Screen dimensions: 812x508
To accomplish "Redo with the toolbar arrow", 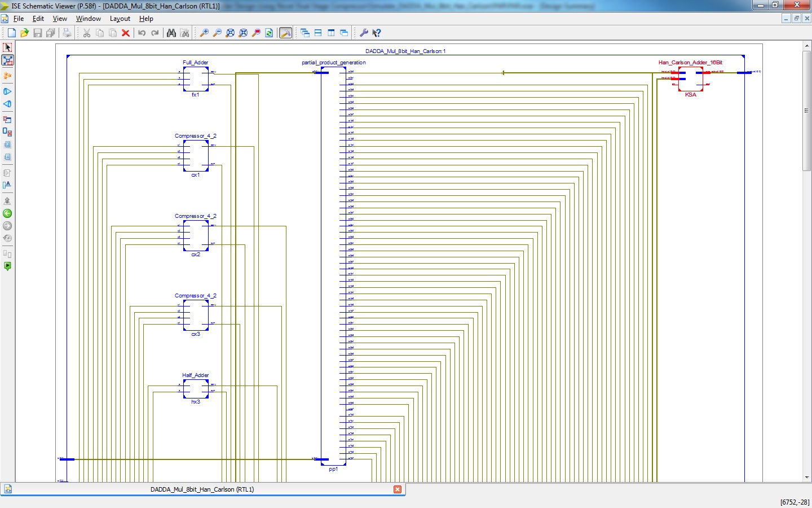I will 155,33.
